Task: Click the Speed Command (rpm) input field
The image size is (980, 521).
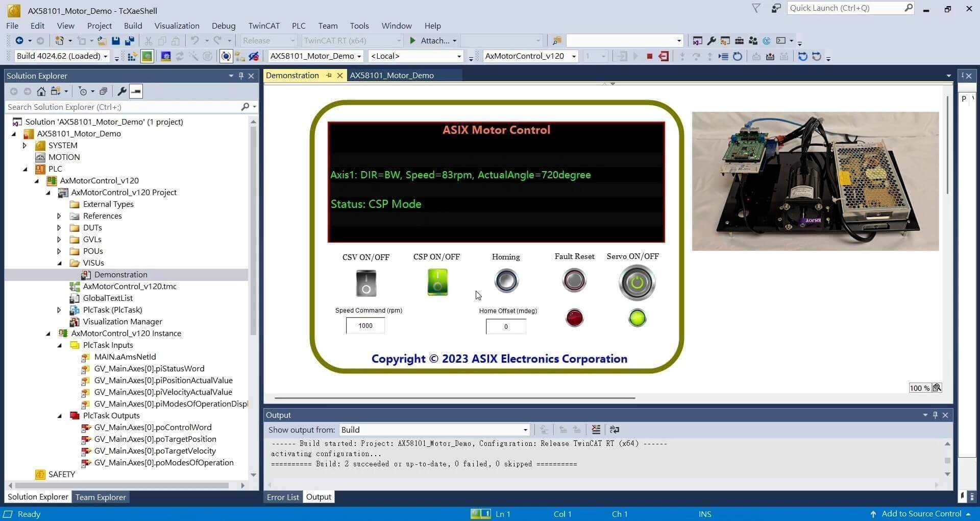Action: pos(365,326)
